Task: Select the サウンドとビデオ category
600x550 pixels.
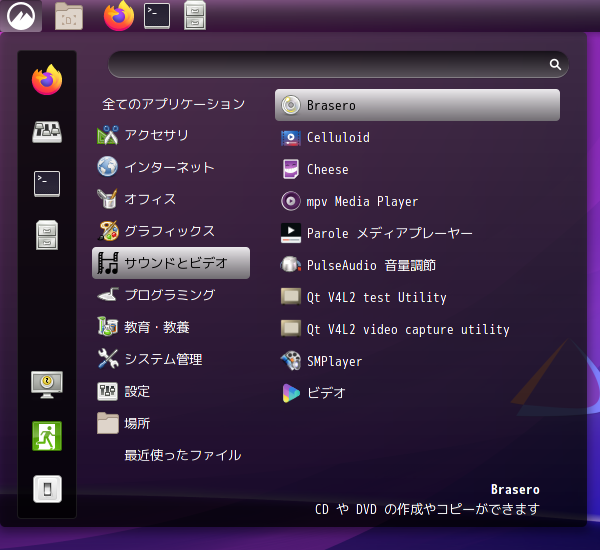Action: (x=171, y=263)
